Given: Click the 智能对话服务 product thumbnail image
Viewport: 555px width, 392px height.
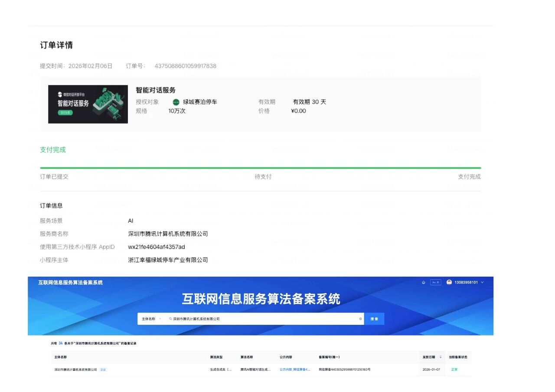Looking at the screenshot, I should click(x=88, y=104).
